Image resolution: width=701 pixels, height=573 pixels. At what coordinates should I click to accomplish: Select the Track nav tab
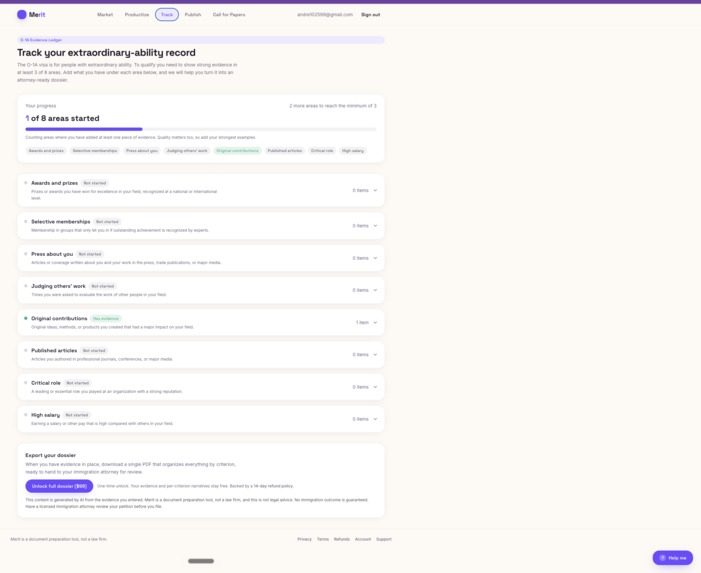pos(167,15)
